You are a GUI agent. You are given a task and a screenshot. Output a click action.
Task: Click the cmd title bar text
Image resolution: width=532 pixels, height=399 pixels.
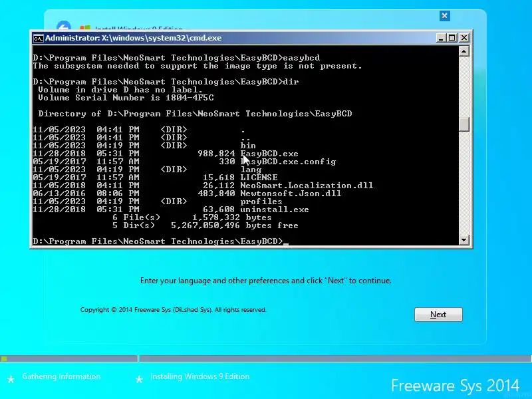[134, 38]
